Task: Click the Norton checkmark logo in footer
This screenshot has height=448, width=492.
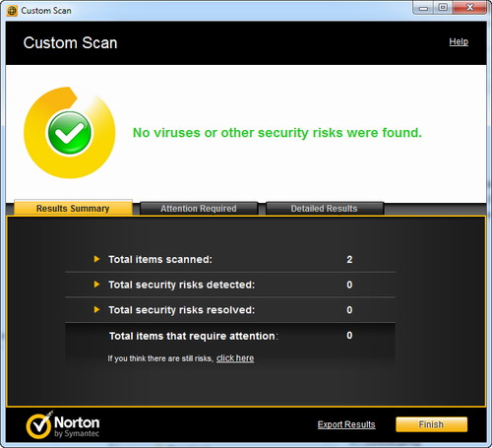Action: click(39, 424)
